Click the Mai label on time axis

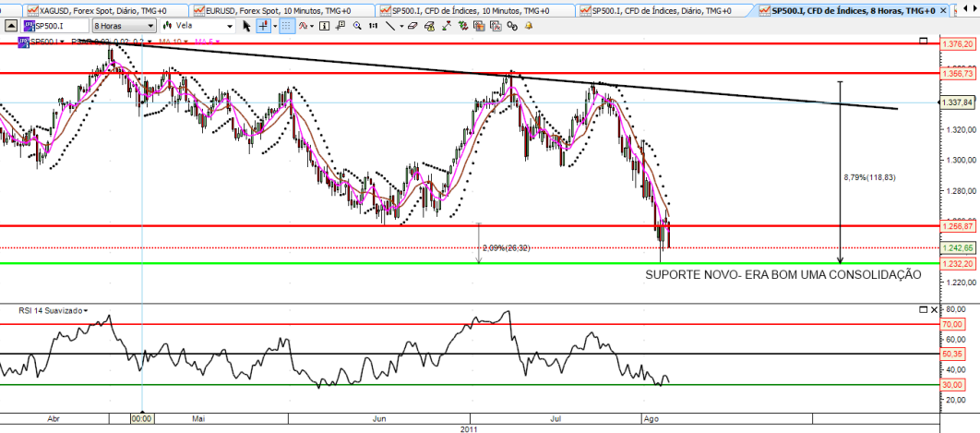pos(198,416)
